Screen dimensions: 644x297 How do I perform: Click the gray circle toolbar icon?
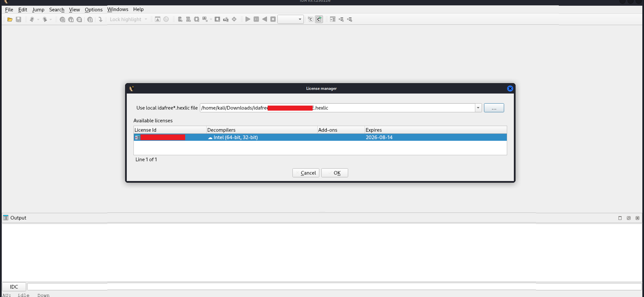[166, 19]
